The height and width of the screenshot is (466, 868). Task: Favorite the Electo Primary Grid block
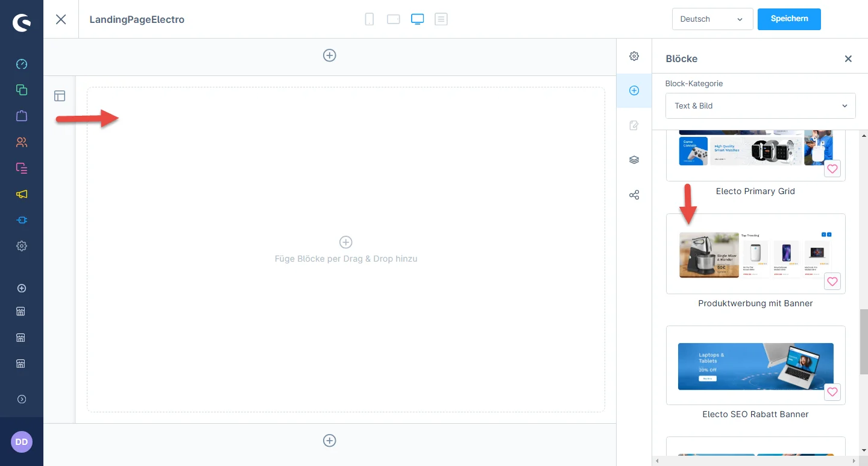[832, 169]
